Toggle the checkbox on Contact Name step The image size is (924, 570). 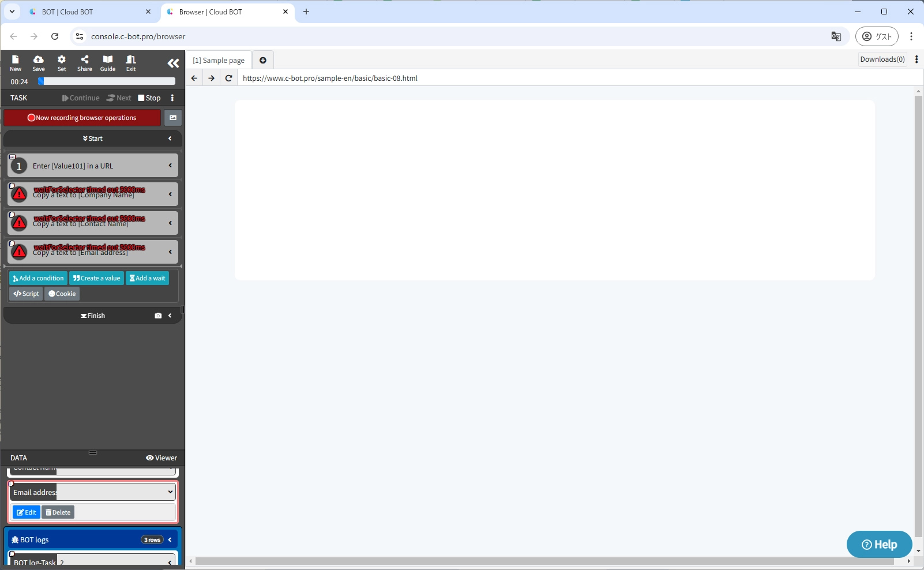click(12, 215)
